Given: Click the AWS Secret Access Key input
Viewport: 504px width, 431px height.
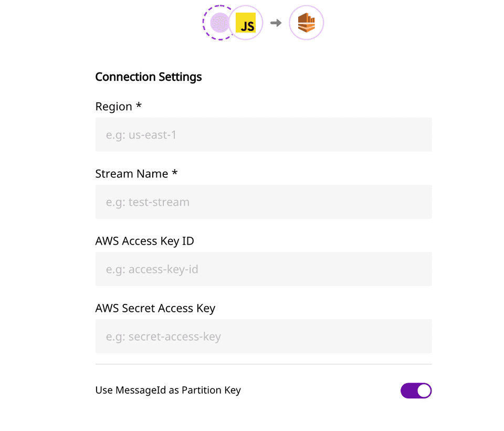Looking at the screenshot, I should [x=264, y=337].
